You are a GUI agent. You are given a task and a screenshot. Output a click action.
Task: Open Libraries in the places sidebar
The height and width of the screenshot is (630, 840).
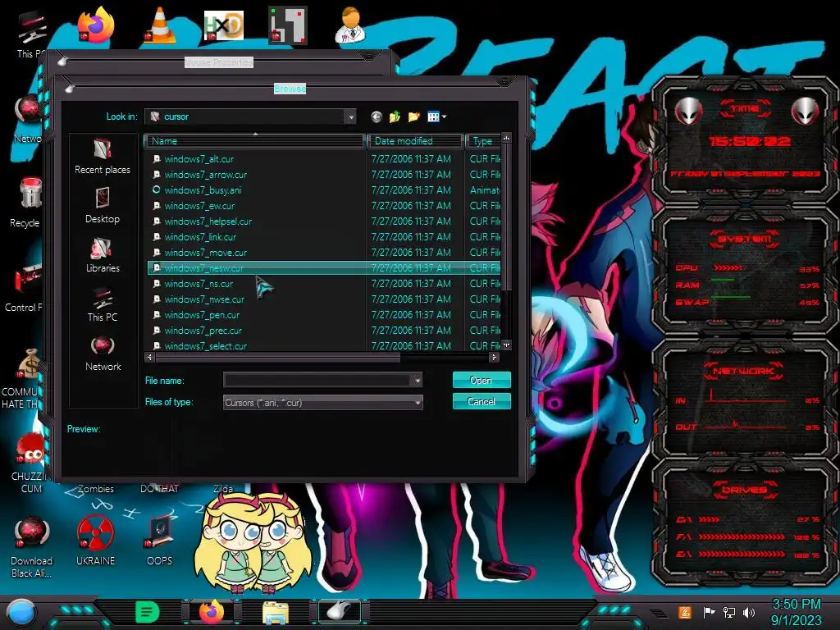tap(103, 255)
